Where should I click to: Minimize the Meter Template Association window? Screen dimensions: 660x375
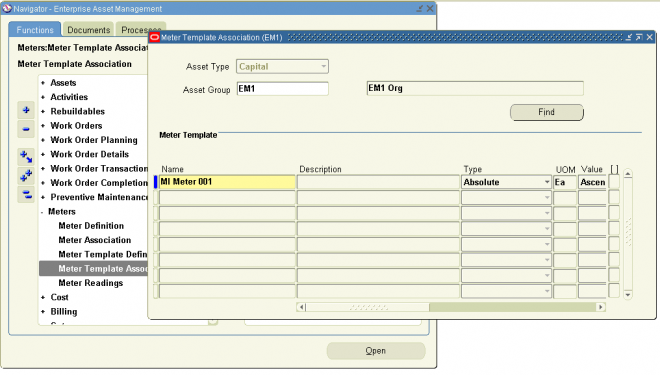tap(628, 37)
